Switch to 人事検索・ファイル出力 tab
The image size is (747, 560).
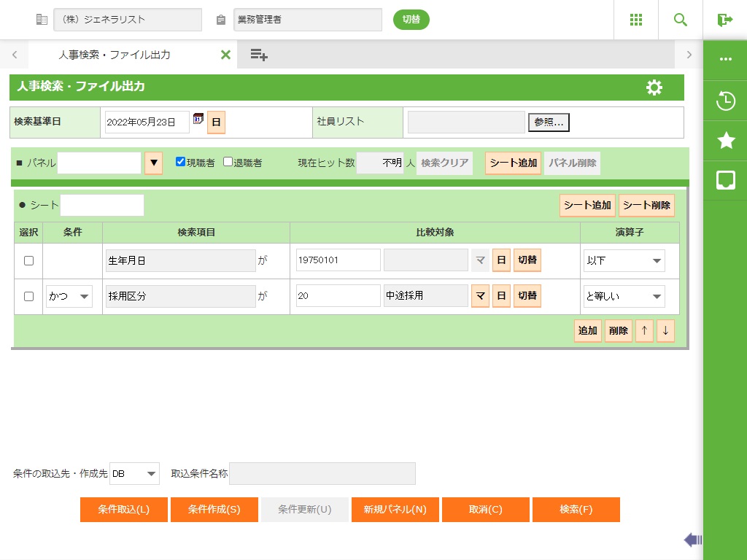(x=115, y=55)
